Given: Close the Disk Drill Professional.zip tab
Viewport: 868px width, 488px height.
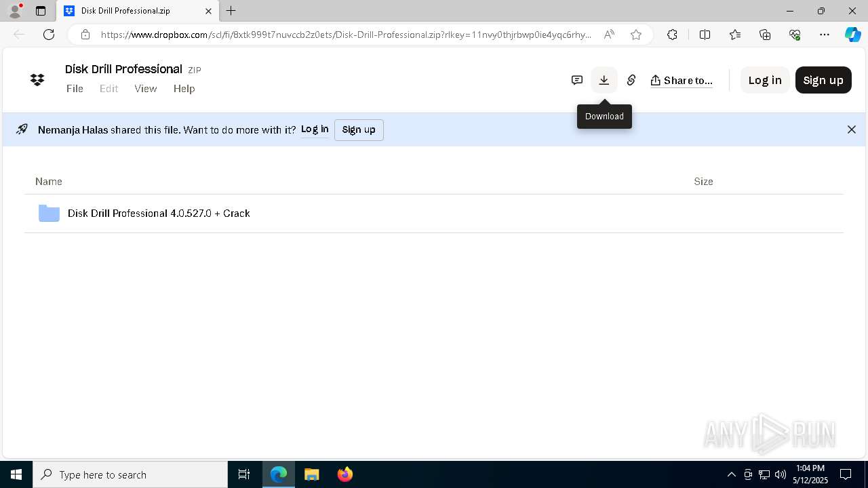Looking at the screenshot, I should [x=208, y=11].
